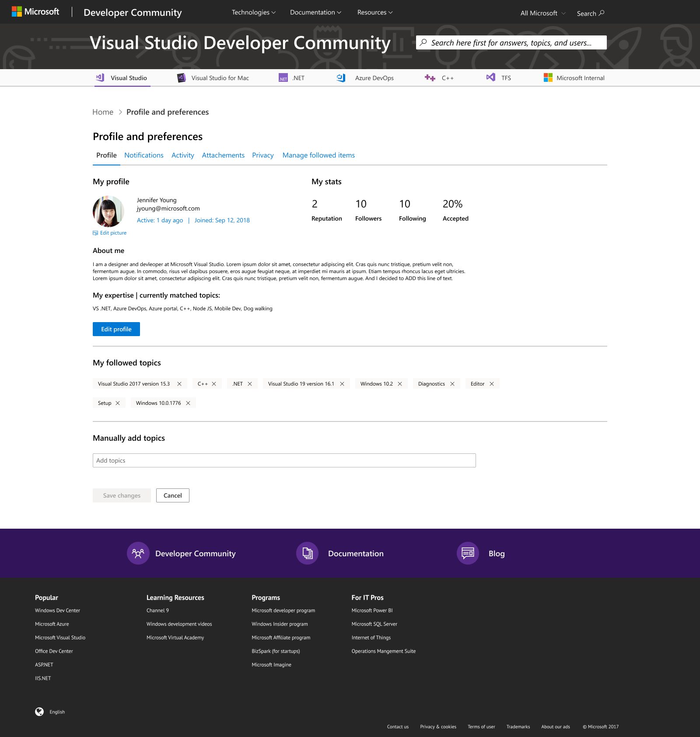The height and width of the screenshot is (737, 700).
Task: Click the Edit profile button
Action: click(x=116, y=329)
